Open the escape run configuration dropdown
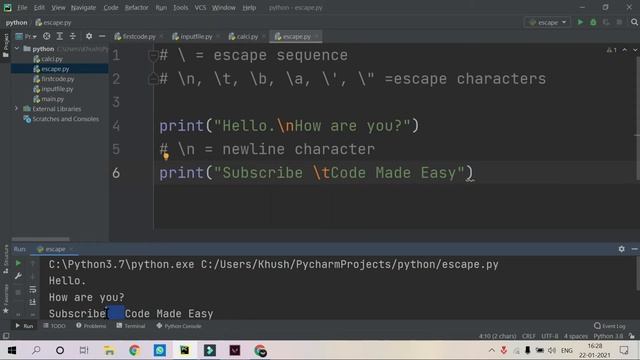This screenshot has width=640, height=360. (x=547, y=22)
